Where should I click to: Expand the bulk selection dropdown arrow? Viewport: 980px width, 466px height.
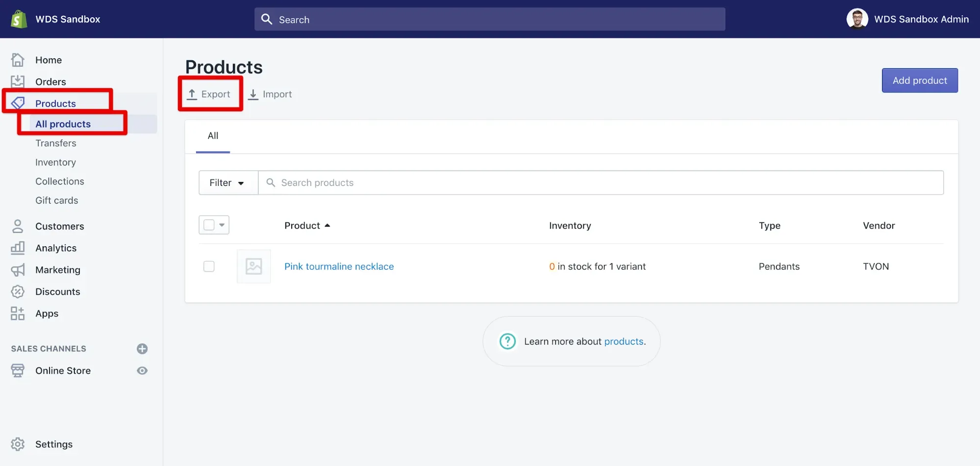click(222, 225)
